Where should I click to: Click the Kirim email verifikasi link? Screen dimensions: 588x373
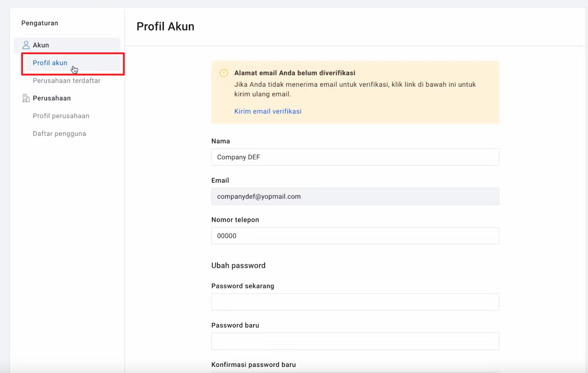[268, 111]
